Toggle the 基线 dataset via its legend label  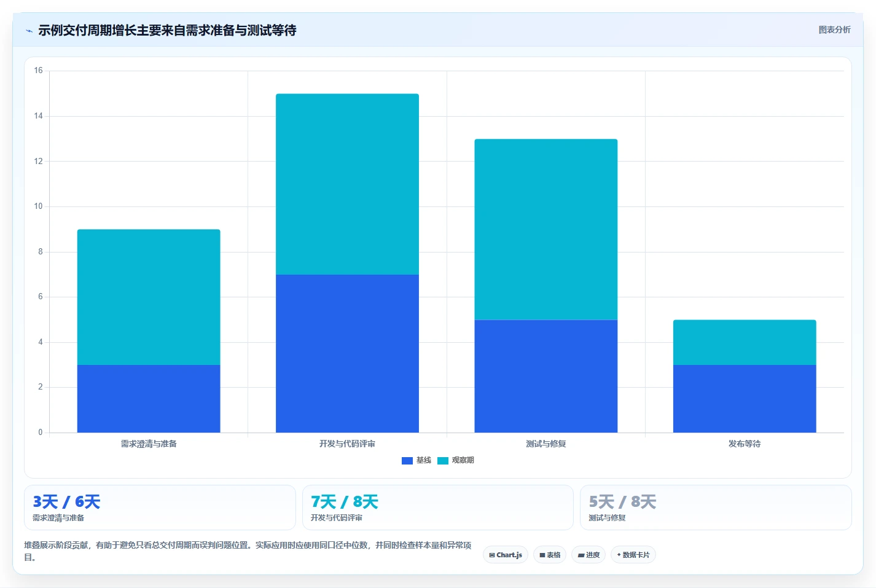pos(424,460)
